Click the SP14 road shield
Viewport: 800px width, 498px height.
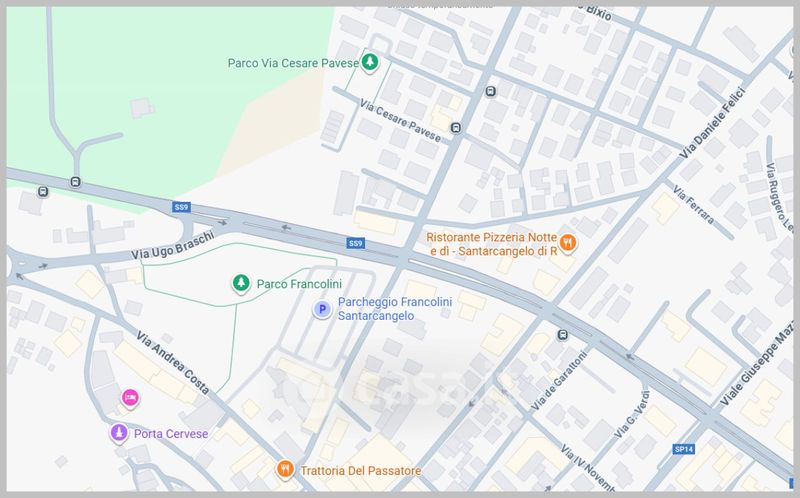click(x=684, y=449)
